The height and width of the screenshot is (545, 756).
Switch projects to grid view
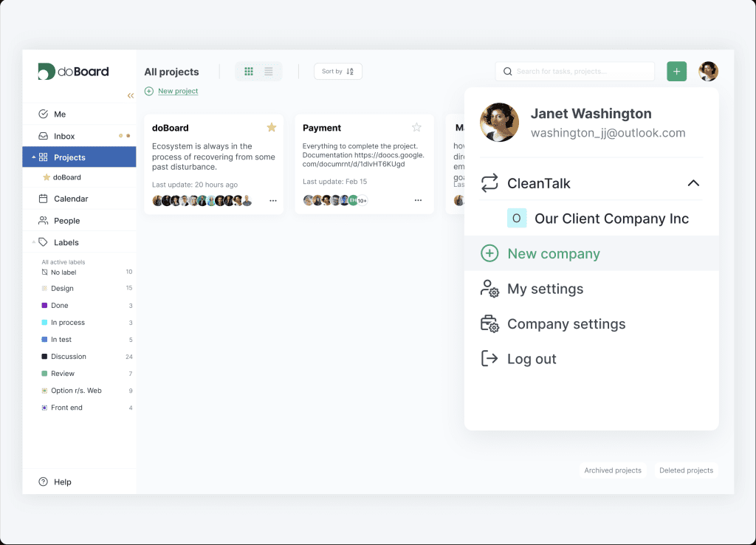(x=249, y=71)
